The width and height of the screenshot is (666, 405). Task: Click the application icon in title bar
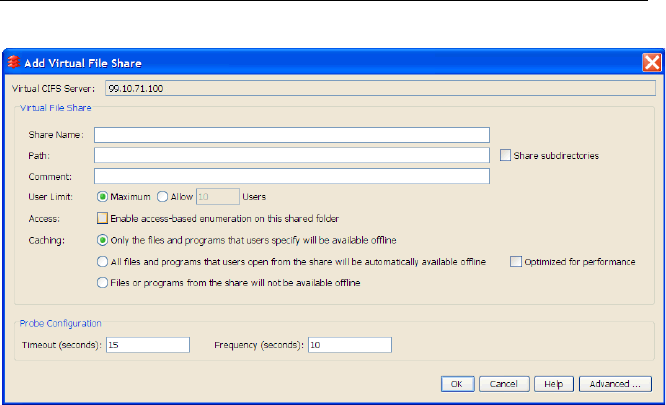pos(13,61)
